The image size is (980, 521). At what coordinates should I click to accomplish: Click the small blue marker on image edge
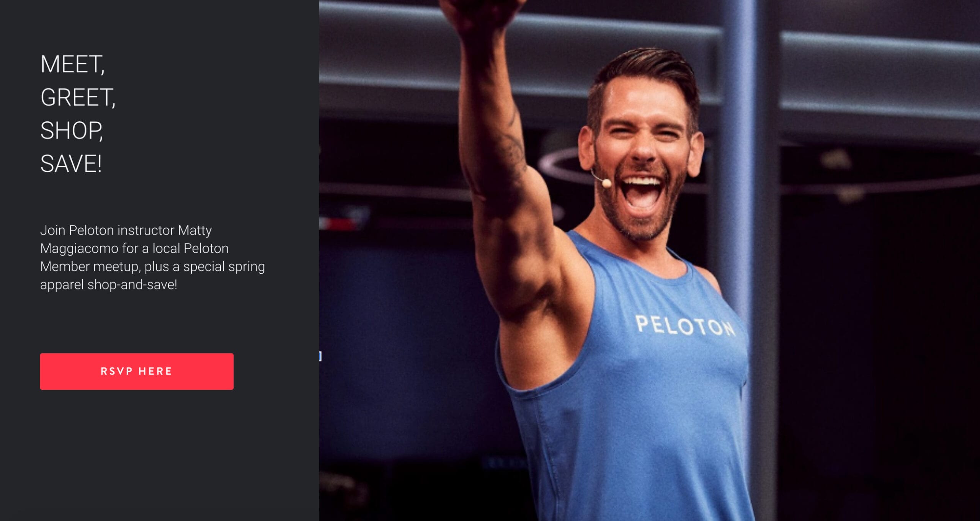[x=320, y=356]
